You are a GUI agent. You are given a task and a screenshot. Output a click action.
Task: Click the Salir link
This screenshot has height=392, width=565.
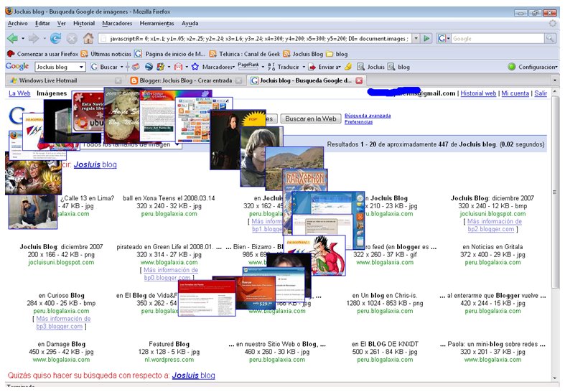(x=541, y=93)
